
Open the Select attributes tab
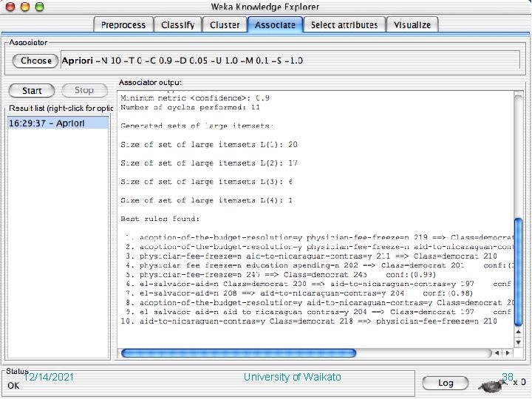point(344,25)
